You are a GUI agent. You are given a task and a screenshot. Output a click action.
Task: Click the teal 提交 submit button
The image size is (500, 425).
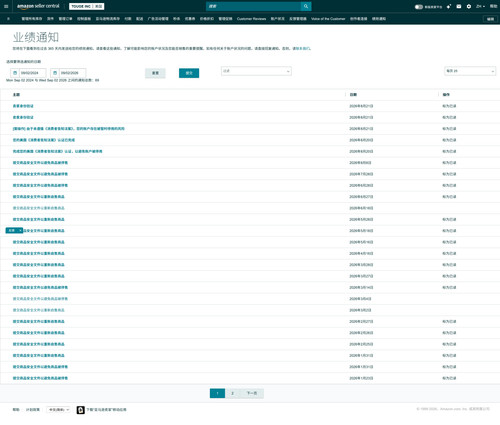189,73
